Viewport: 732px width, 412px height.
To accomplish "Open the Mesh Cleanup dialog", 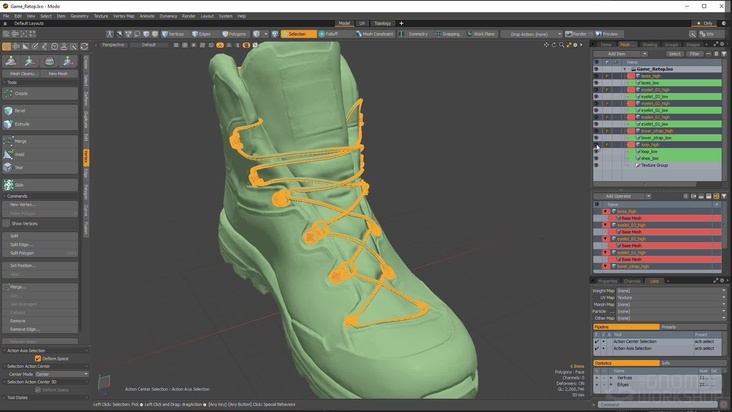I will click(x=21, y=73).
